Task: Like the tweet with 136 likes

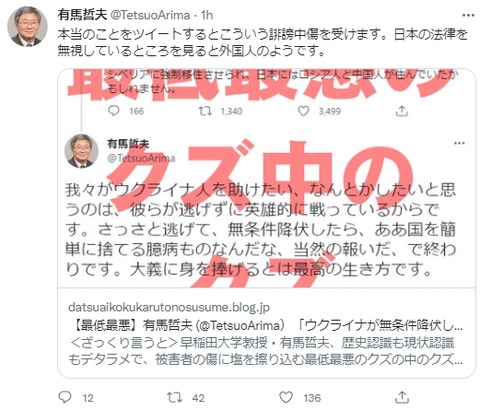Action: (286, 397)
